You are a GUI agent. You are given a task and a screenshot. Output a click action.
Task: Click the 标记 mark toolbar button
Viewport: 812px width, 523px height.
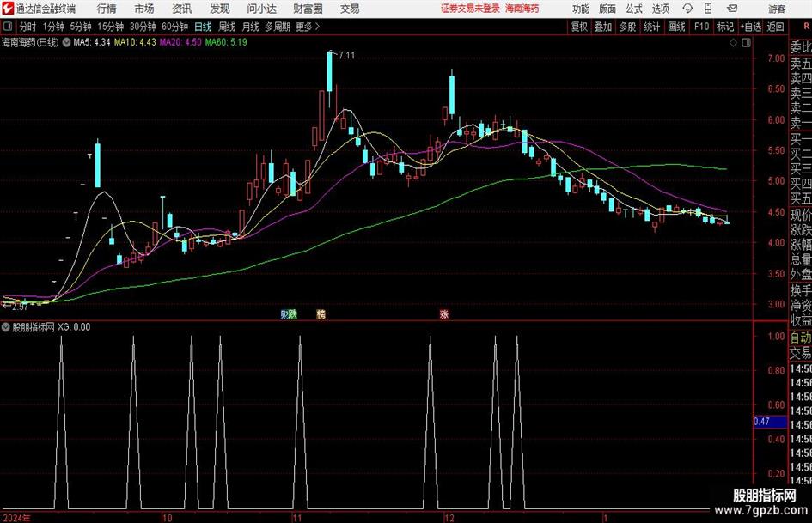tap(725, 27)
